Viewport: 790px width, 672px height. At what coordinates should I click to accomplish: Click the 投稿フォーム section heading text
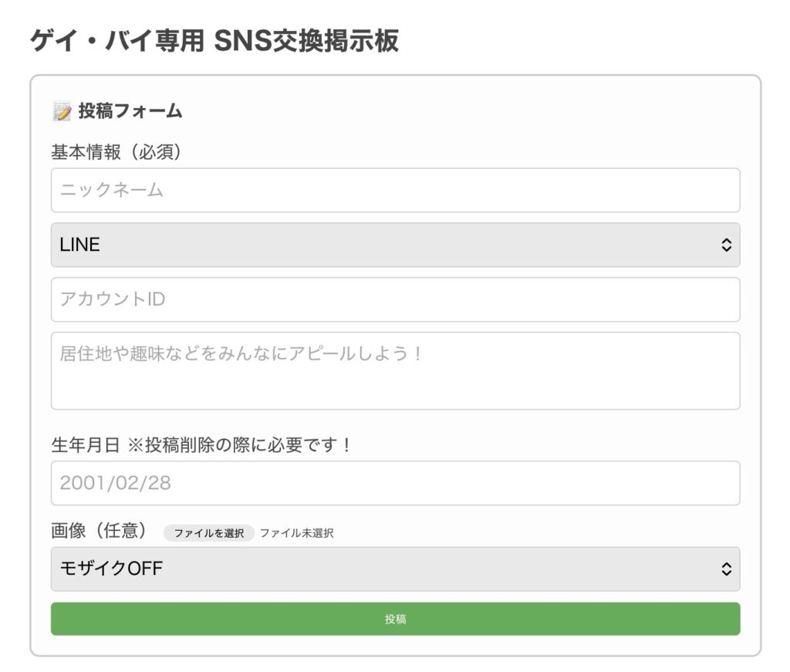coord(130,111)
